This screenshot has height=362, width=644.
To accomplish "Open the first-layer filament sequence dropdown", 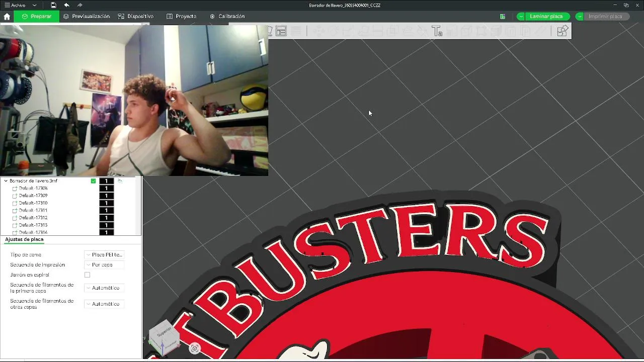I will [104, 288].
